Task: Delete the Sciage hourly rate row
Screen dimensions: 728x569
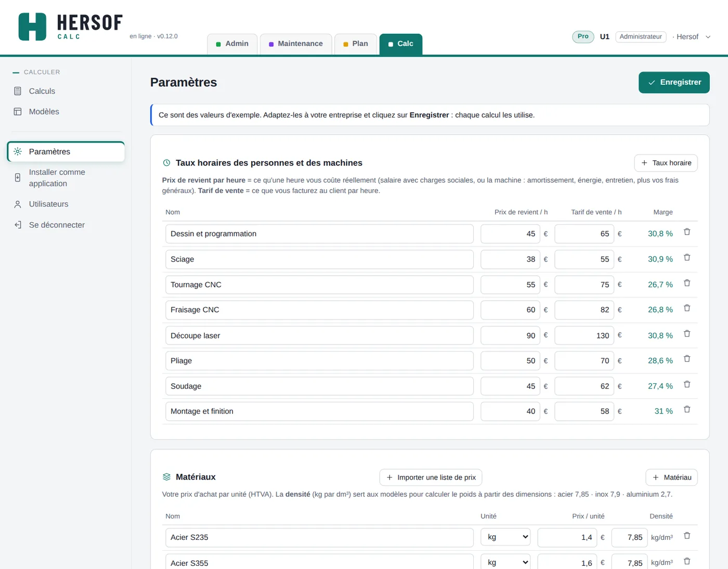Action: [x=687, y=257]
